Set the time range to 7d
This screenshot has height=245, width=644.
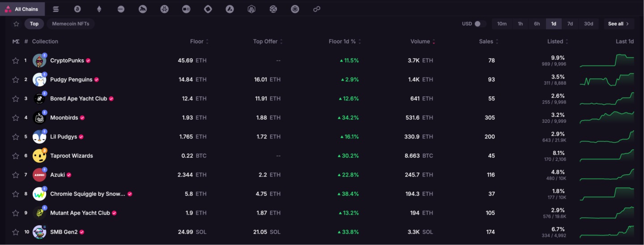point(570,24)
